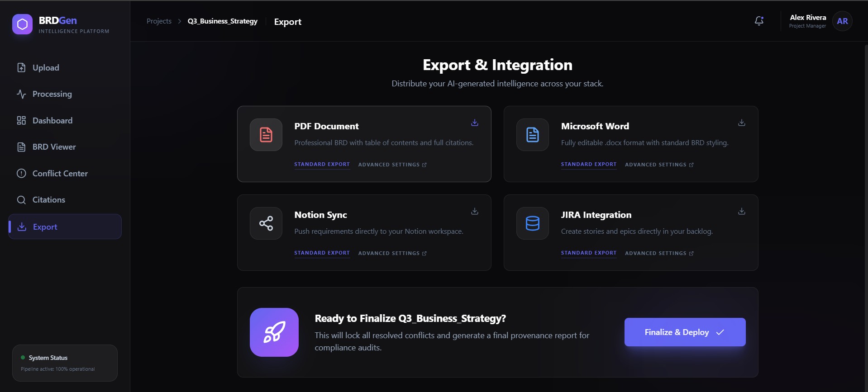Click 'Pipeline active: 100% operational' text
The width and height of the screenshot is (868, 392).
tap(58, 369)
